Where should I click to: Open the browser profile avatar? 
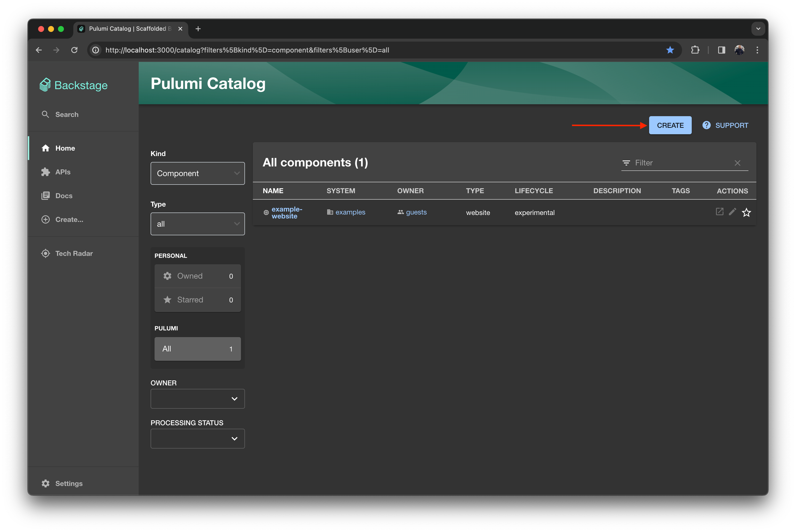[739, 50]
